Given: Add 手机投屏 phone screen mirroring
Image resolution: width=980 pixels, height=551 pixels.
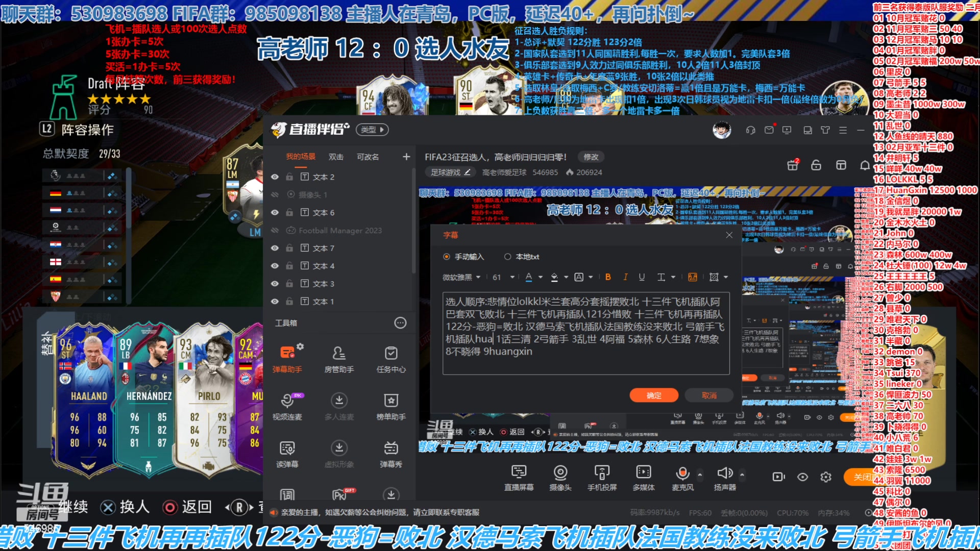Looking at the screenshot, I should tap(602, 478).
